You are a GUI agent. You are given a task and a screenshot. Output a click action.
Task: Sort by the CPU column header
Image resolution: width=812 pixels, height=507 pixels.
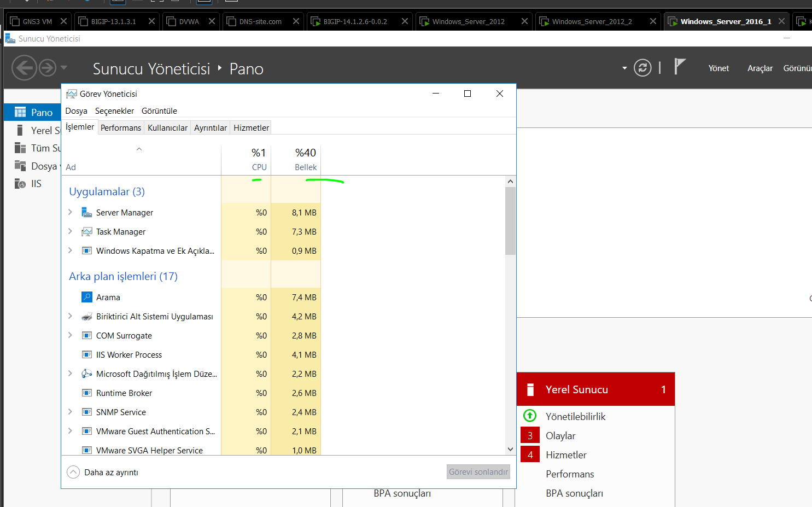point(246,160)
